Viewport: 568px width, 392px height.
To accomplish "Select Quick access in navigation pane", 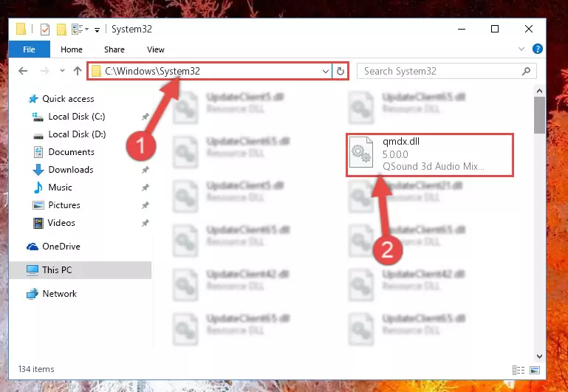I will [68, 99].
